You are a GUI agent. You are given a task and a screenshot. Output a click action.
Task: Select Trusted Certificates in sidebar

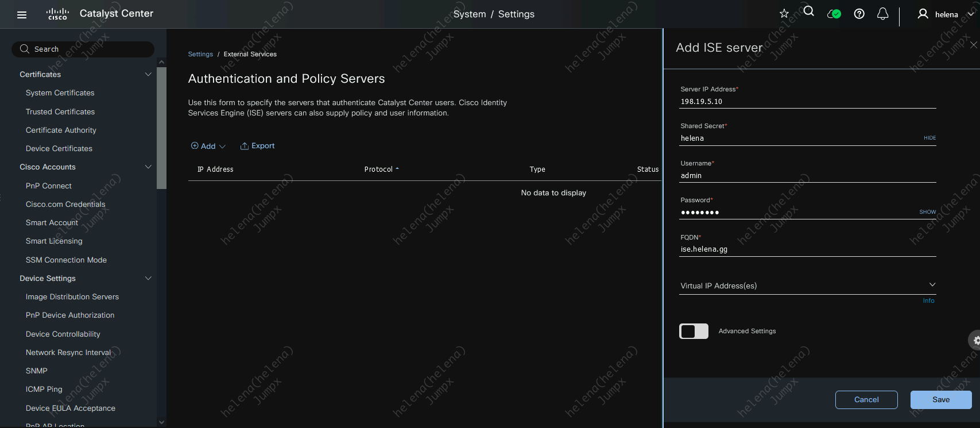[x=60, y=111]
